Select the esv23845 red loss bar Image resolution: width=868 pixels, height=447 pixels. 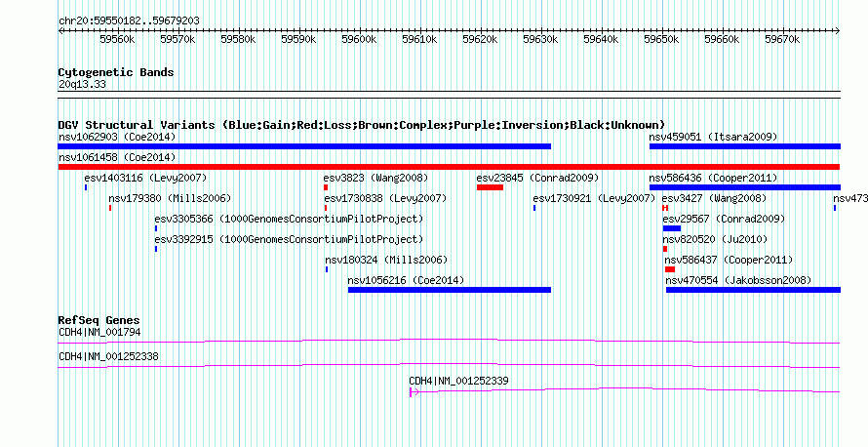[490, 187]
